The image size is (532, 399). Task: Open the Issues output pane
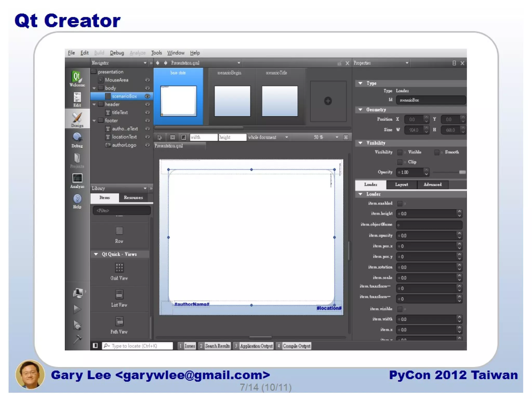click(x=190, y=346)
